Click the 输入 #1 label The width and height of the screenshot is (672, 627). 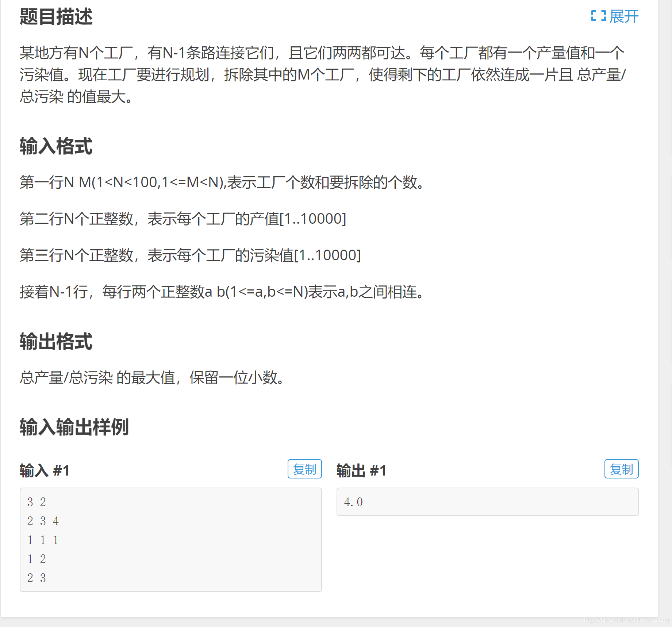point(45,470)
